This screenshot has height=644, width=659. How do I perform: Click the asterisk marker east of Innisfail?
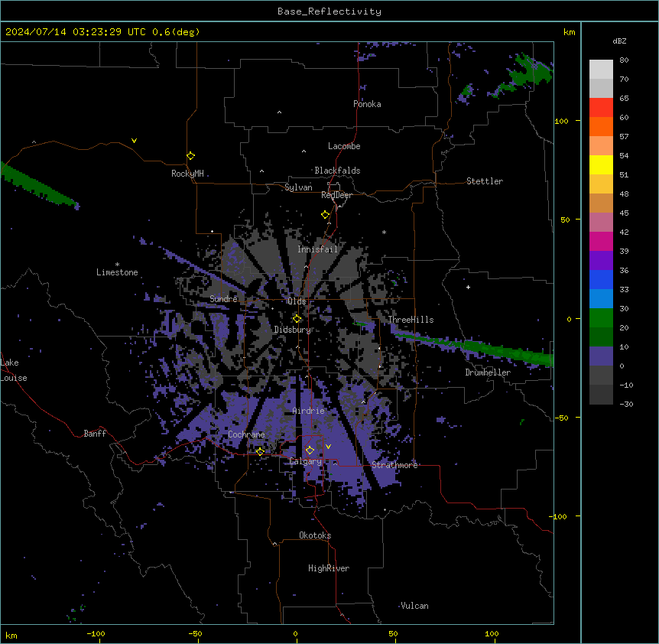pos(384,232)
